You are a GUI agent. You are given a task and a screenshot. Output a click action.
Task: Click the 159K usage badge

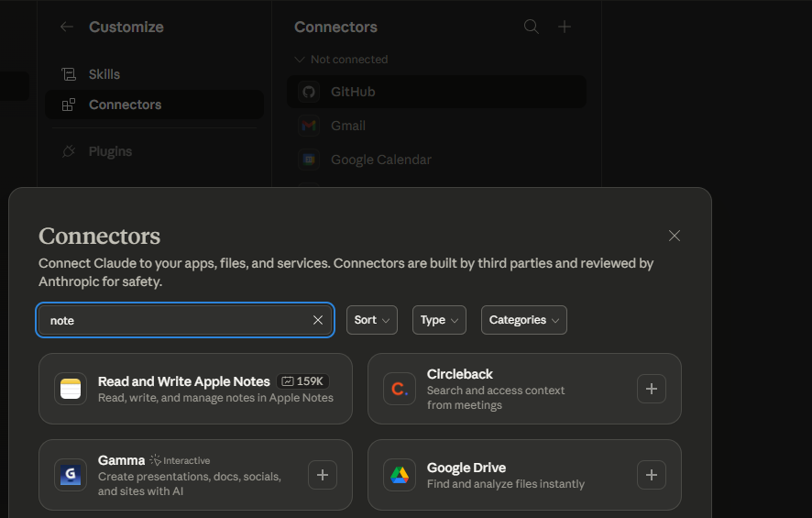click(x=303, y=381)
